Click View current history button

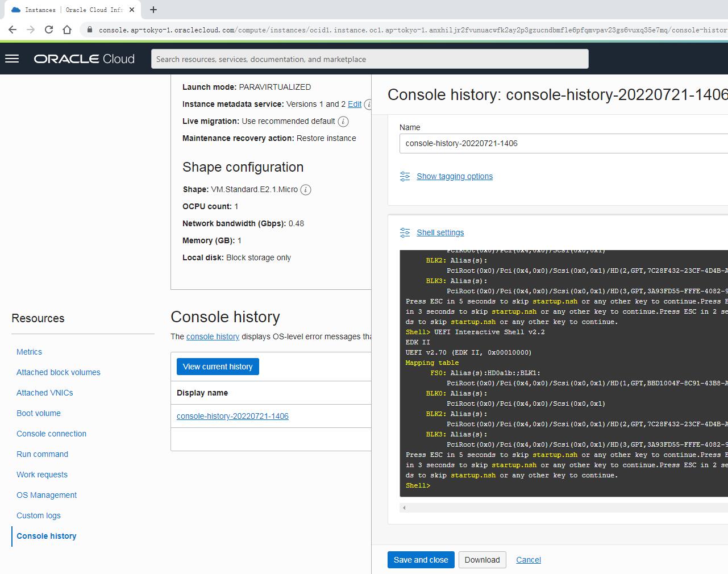tap(218, 367)
